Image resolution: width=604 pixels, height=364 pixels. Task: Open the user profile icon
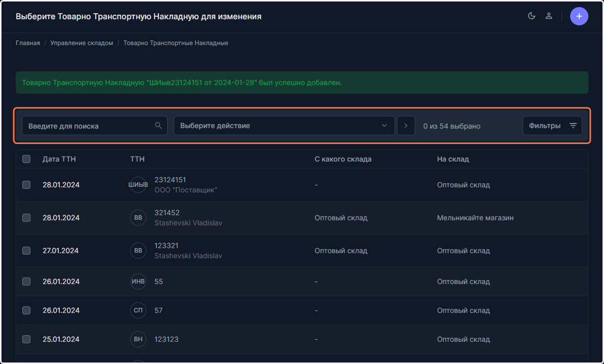[549, 16]
